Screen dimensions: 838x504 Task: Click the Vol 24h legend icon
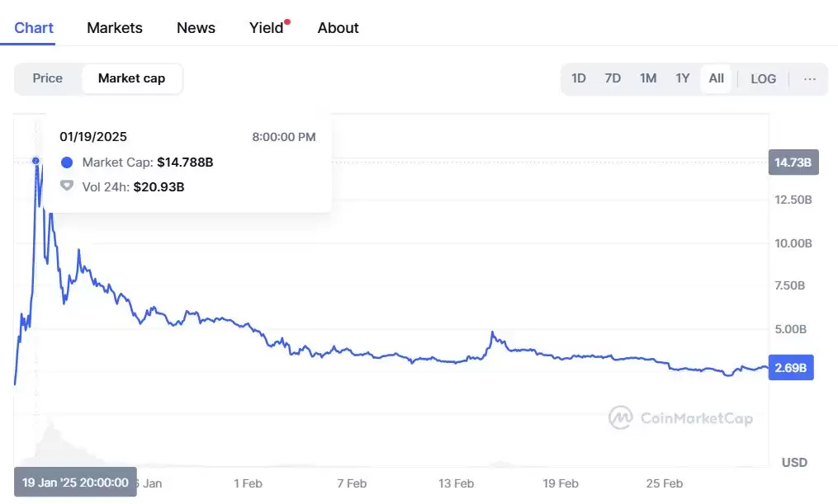pos(67,186)
